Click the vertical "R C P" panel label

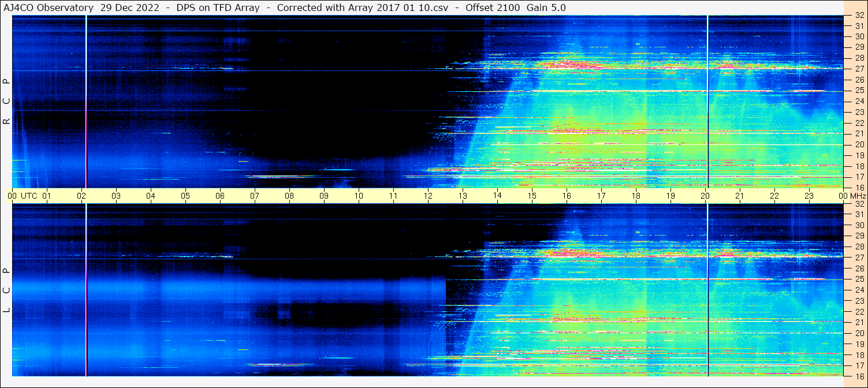coord(7,102)
